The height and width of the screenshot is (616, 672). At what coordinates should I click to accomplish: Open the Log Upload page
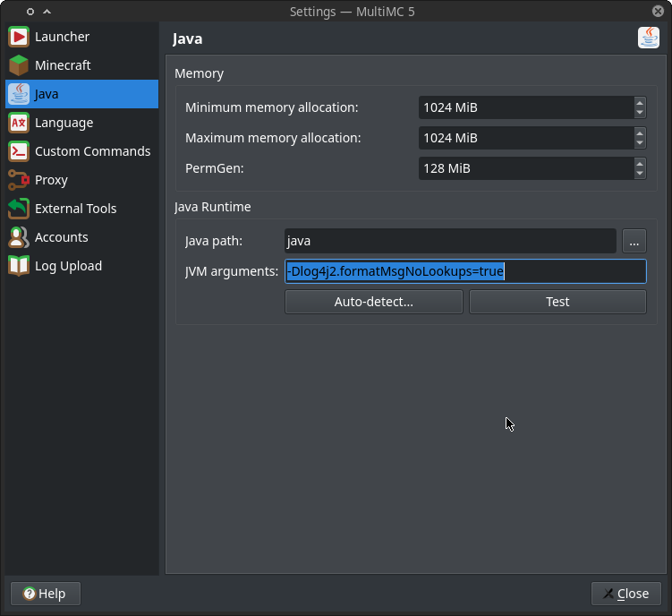[x=81, y=266]
